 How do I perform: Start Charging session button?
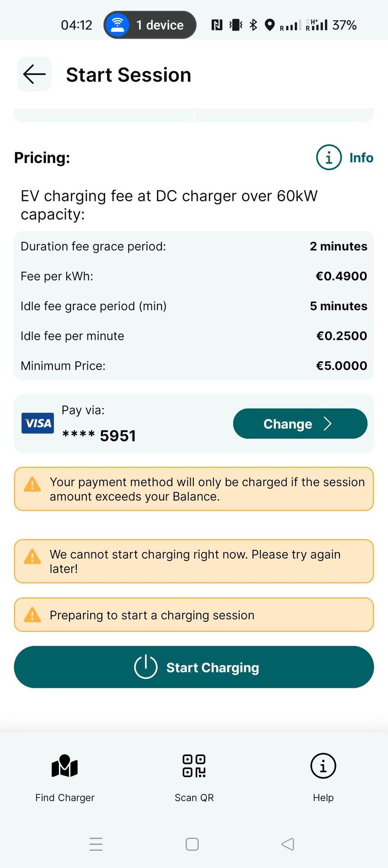[194, 667]
